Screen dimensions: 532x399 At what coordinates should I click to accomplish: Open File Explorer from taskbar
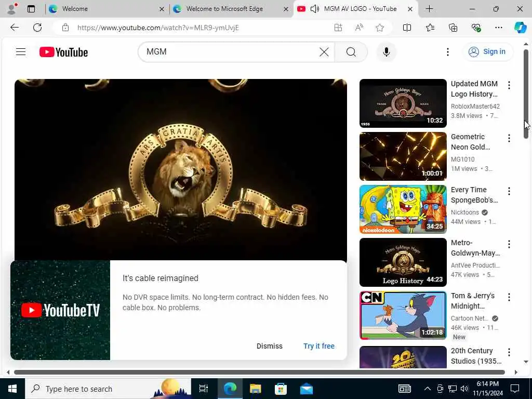(255, 389)
